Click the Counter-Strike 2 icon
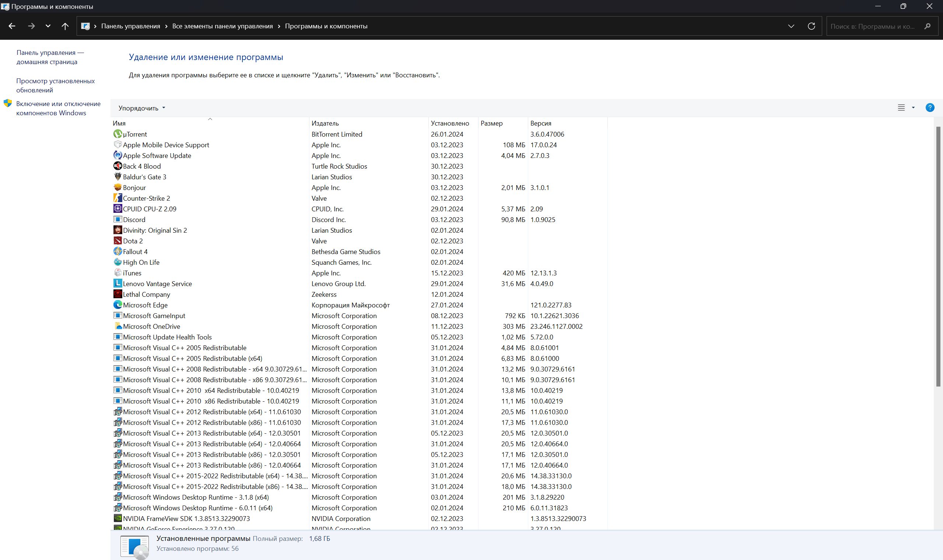943x560 pixels. click(x=118, y=198)
